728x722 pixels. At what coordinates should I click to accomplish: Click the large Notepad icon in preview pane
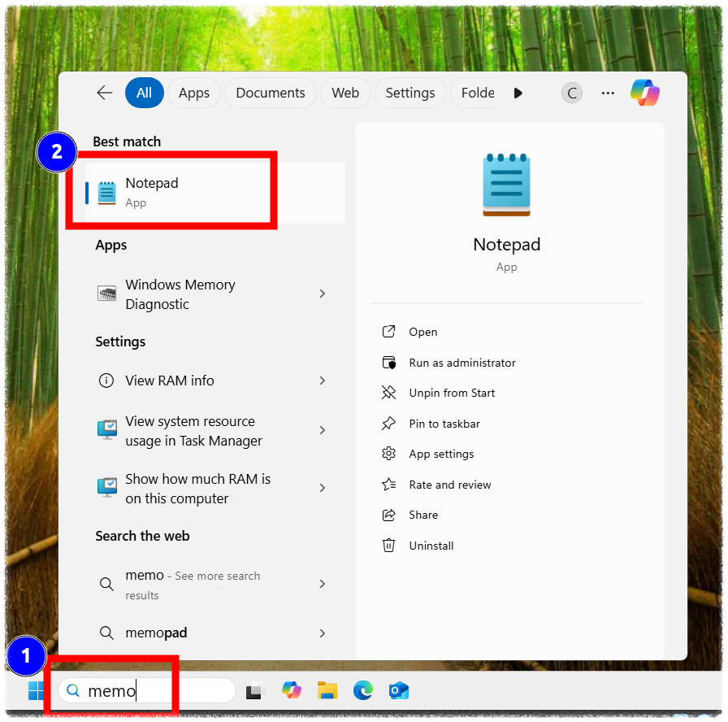click(506, 185)
